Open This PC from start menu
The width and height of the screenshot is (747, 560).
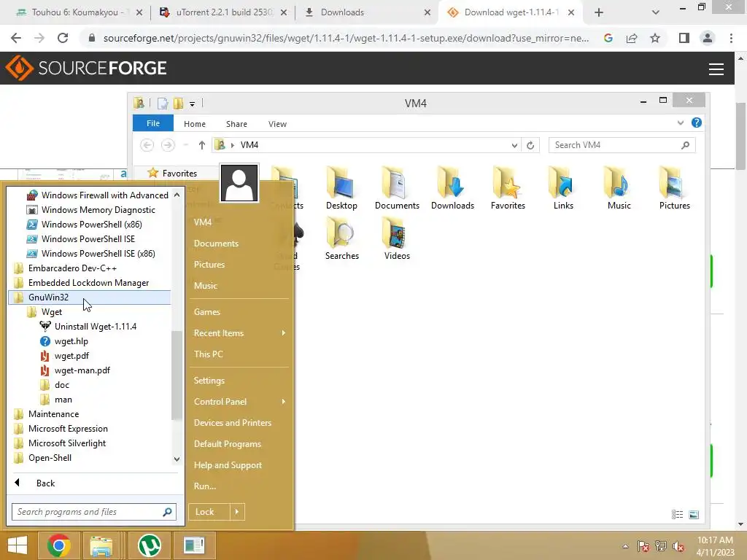[x=208, y=354]
